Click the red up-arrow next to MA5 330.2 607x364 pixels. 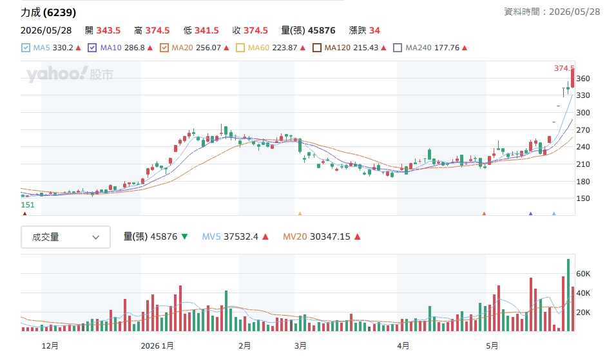(x=78, y=48)
